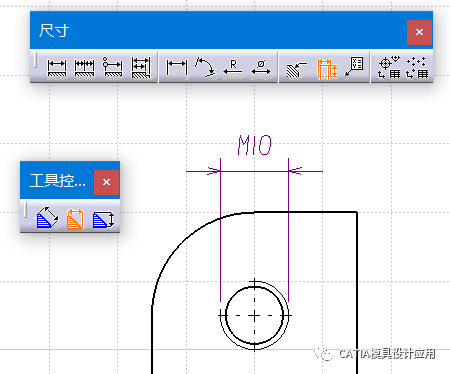Select the Dimensions tool in 尺寸 toolbar
The image size is (450, 374).
tap(57, 68)
